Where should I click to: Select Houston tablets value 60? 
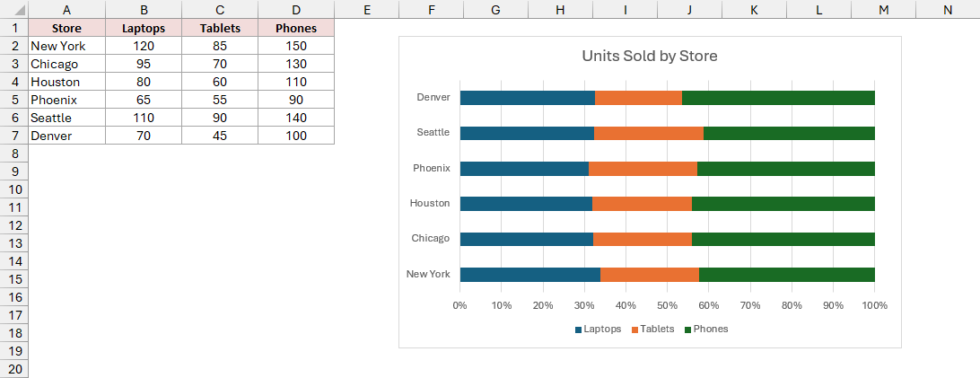click(220, 82)
